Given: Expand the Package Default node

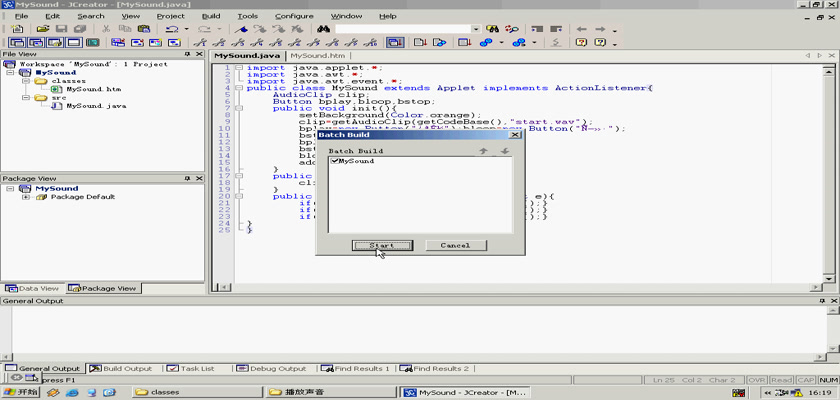Looking at the screenshot, I should point(25,197).
